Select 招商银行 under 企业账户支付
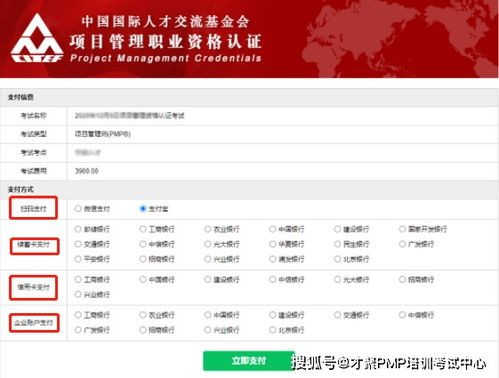This screenshot has width=499, height=378. tap(143, 330)
